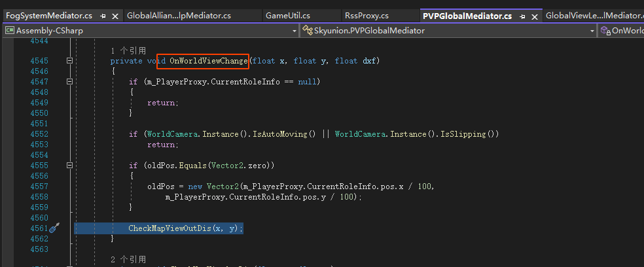Image resolution: width=644 pixels, height=267 pixels.
Task: Close the FogSystemMediator.cs tab
Action: pos(115,15)
